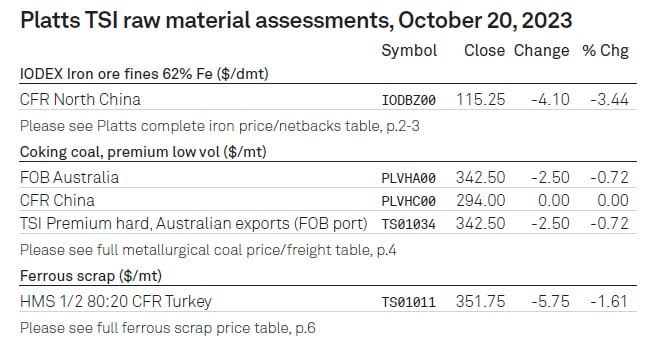Select the Close column header
The width and height of the screenshot is (663, 361).
[484, 50]
